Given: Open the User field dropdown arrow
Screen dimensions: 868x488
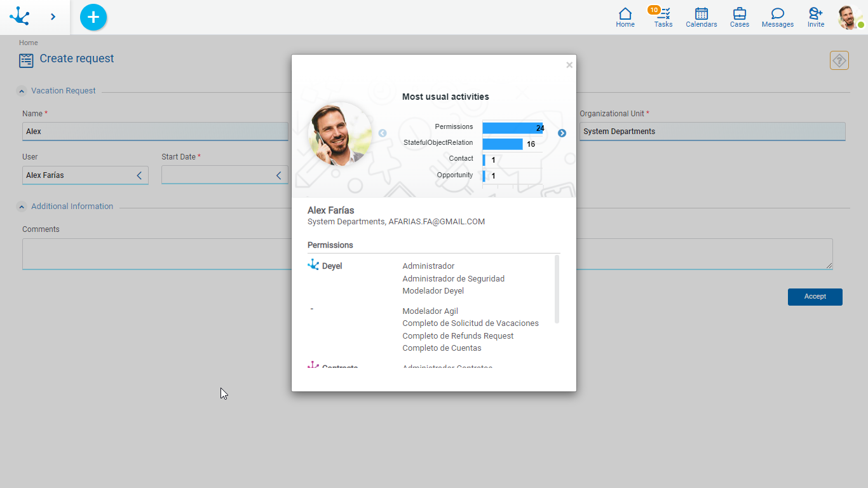Looking at the screenshot, I should click(139, 175).
